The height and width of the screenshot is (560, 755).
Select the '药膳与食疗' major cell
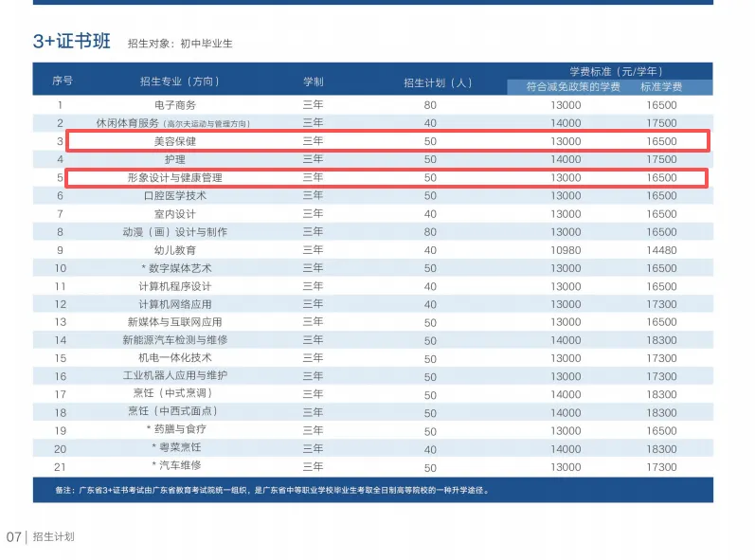point(176,429)
